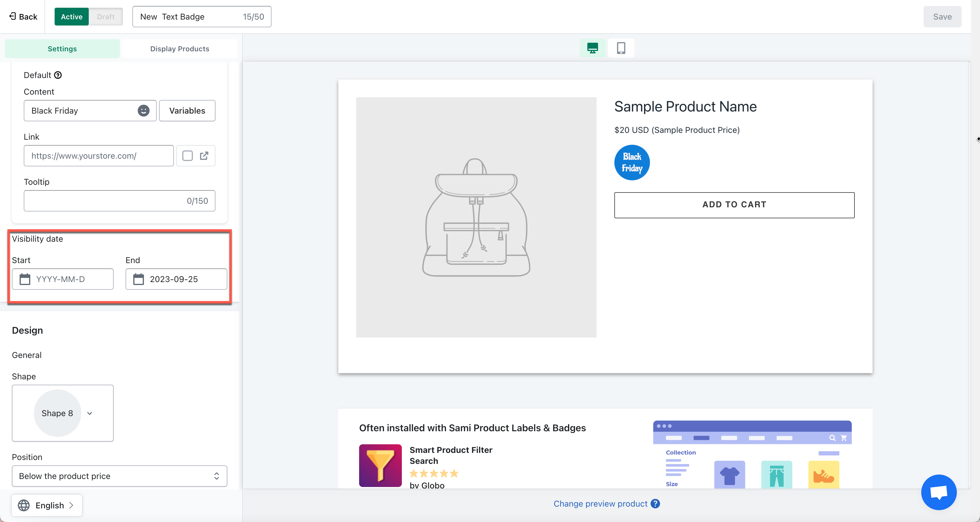The height and width of the screenshot is (522, 980).
Task: Open the English language selector
Action: (x=47, y=505)
